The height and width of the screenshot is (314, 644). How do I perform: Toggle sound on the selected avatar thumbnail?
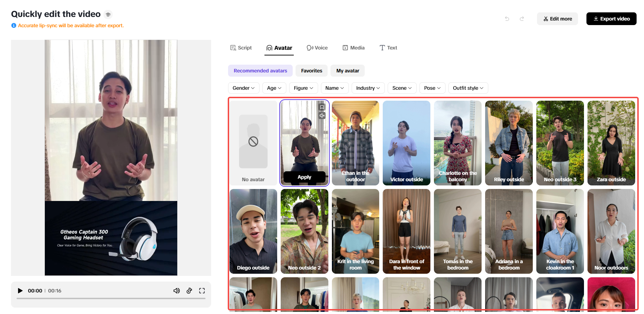[x=322, y=115]
